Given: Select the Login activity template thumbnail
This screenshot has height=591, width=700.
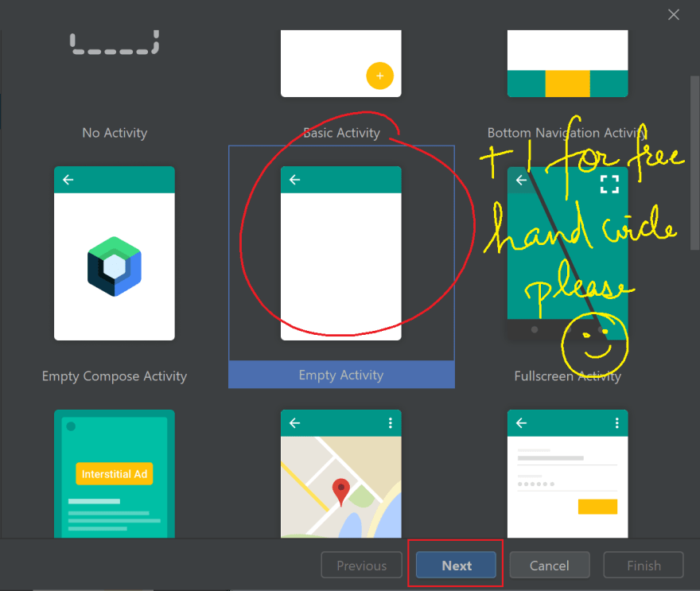Looking at the screenshot, I should [x=567, y=473].
